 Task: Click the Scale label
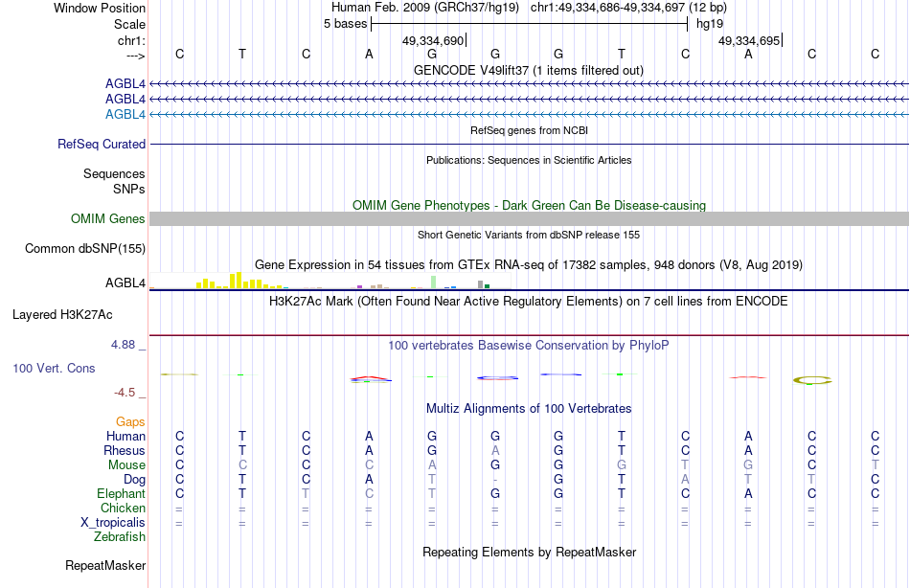[129, 24]
